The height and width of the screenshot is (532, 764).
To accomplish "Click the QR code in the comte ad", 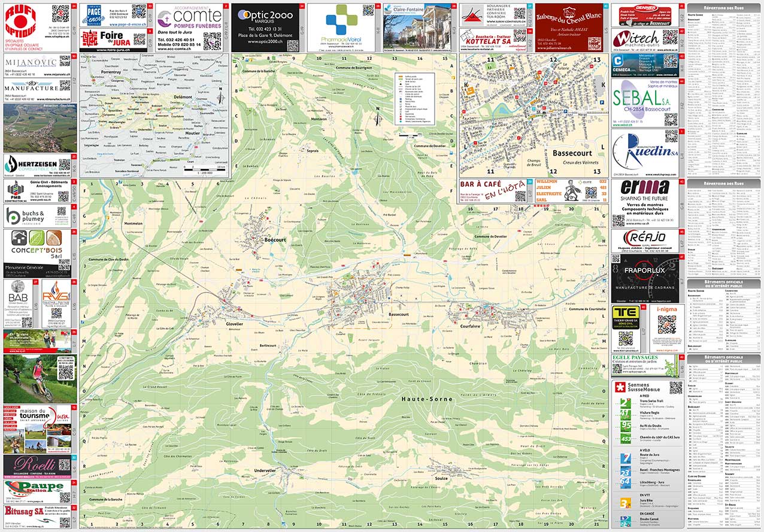I will (x=211, y=41).
